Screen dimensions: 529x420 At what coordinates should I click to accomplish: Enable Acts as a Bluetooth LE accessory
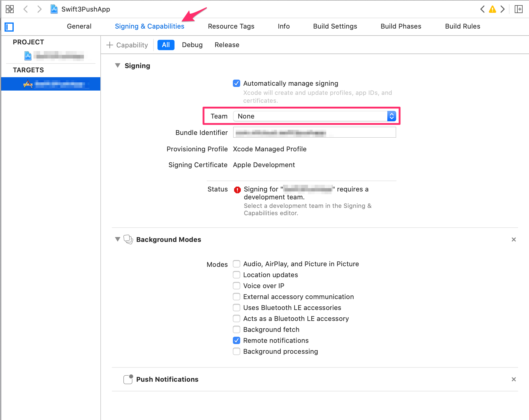pos(237,318)
